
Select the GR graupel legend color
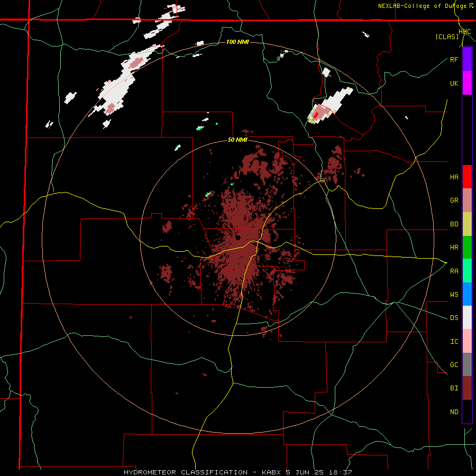[467, 200]
